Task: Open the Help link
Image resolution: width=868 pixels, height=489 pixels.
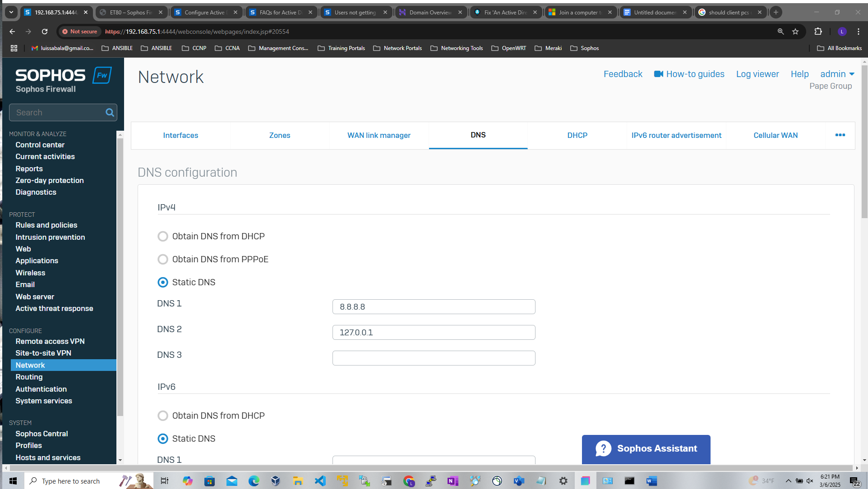Action: [x=799, y=74]
